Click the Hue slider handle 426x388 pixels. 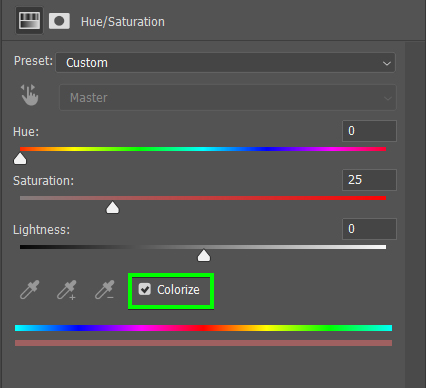click(20, 159)
